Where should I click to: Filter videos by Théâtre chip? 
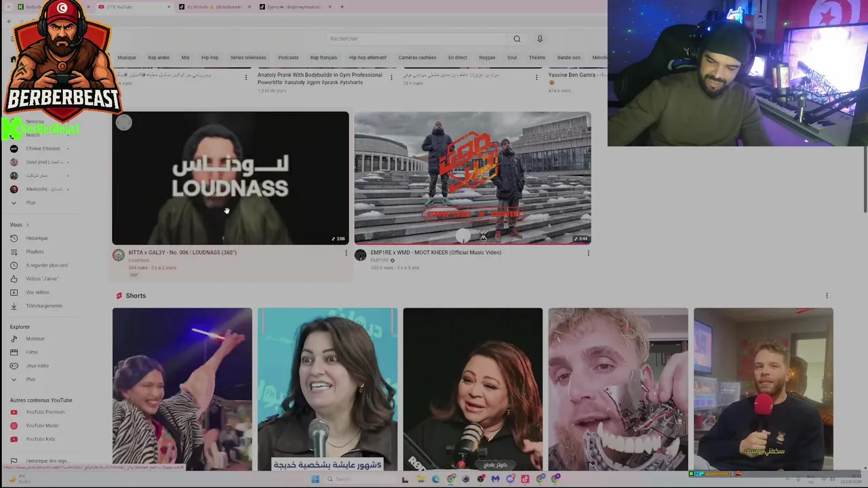pos(537,58)
